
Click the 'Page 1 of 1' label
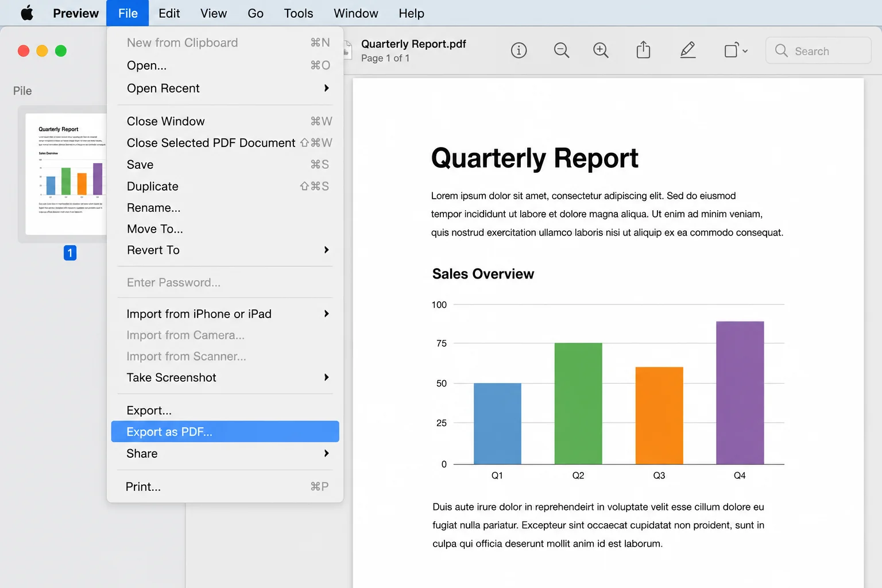click(x=385, y=58)
